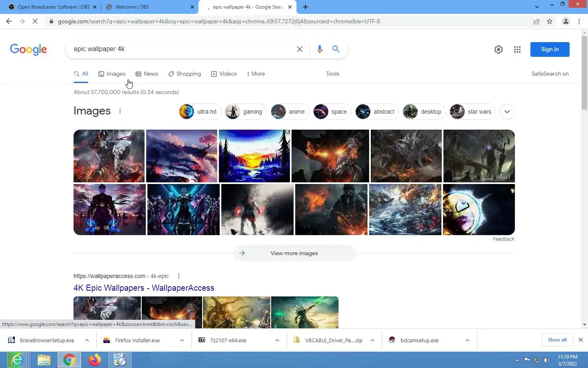Screen dimensions: 588x368
Task: Go to the Google logo homepage
Action: 28,49
